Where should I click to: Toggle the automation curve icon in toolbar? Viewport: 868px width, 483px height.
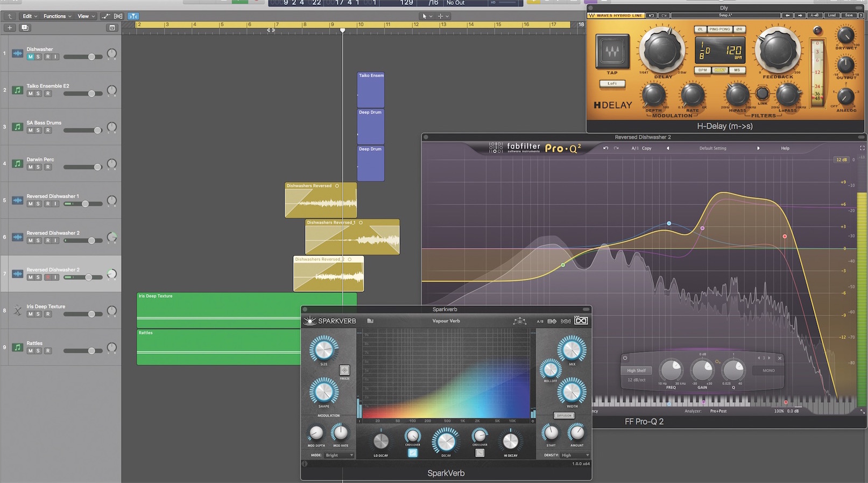click(106, 16)
